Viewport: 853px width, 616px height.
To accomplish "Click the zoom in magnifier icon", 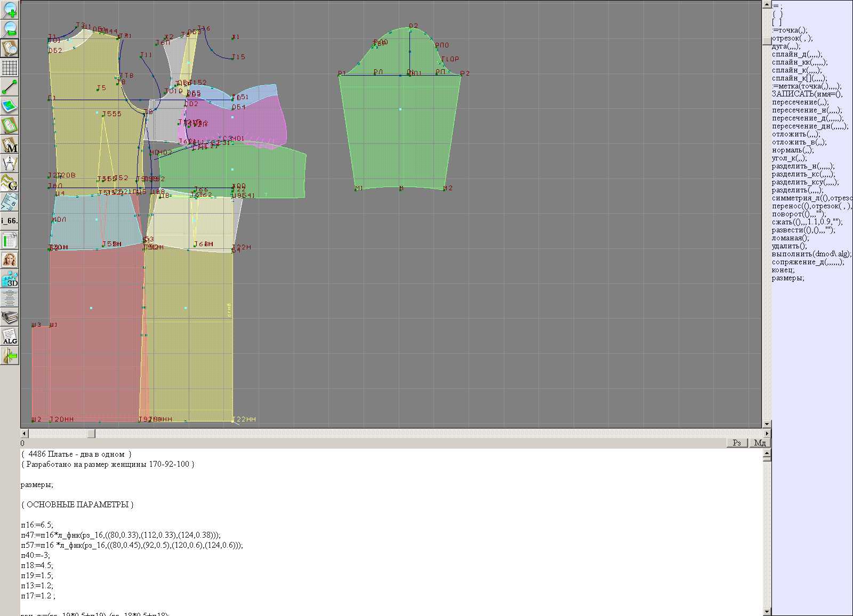I will click(x=10, y=9).
